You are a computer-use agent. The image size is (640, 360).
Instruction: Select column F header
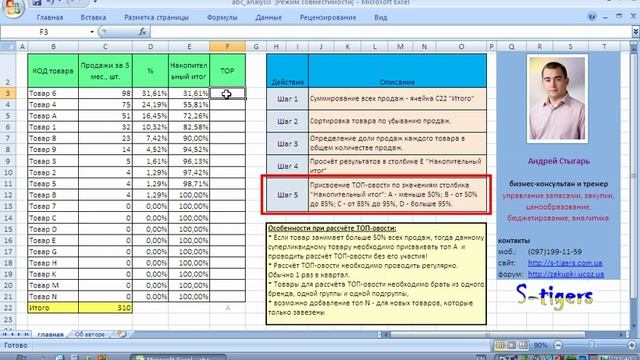click(x=227, y=47)
